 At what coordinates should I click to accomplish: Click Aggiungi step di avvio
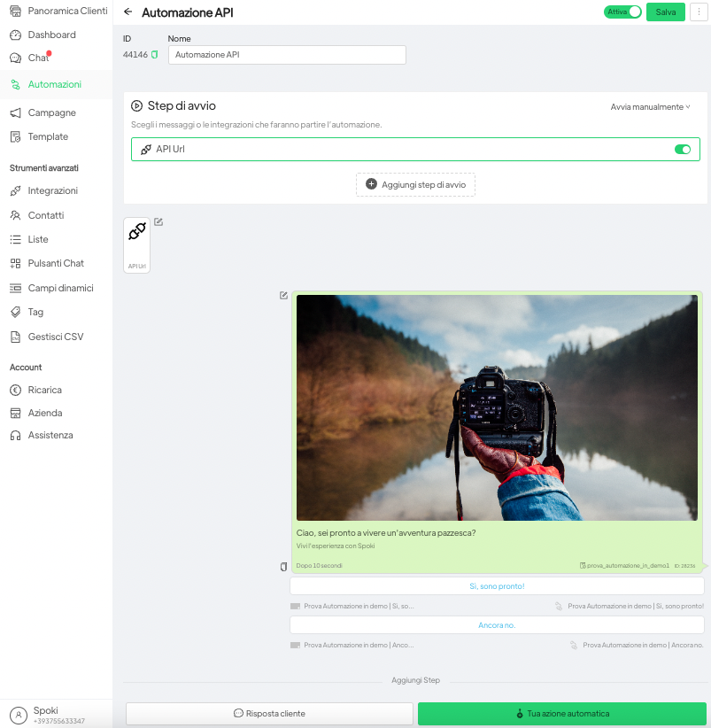(x=415, y=184)
